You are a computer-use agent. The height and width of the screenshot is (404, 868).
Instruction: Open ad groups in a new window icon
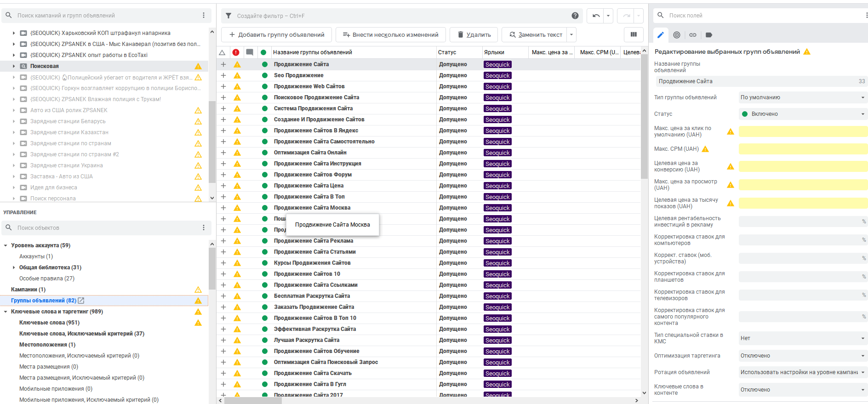pos(81,301)
